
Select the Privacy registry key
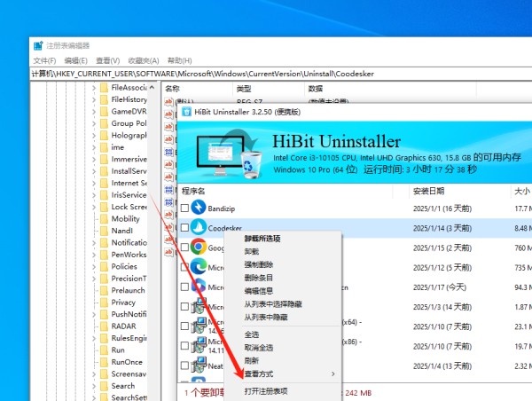[x=123, y=303]
